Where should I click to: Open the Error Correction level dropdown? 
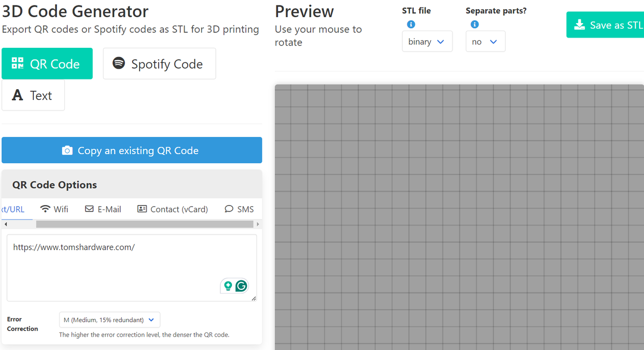pyautogui.click(x=109, y=319)
